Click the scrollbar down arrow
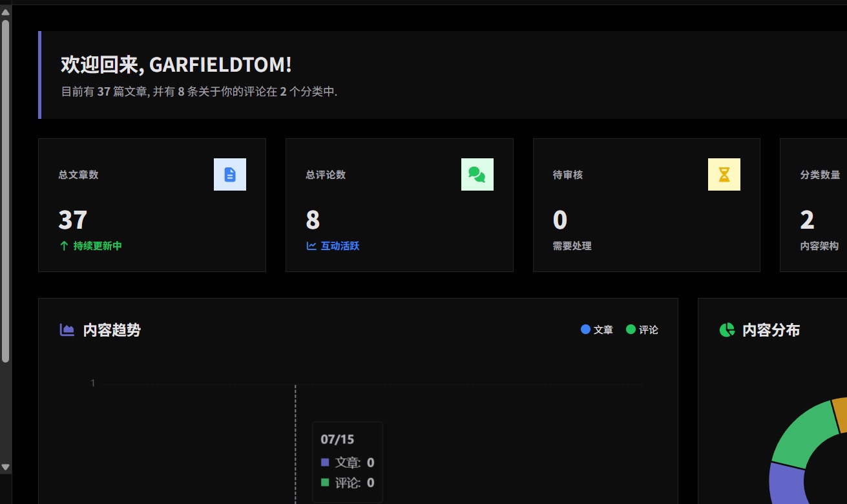Image resolution: width=847 pixels, height=504 pixels. point(5,467)
